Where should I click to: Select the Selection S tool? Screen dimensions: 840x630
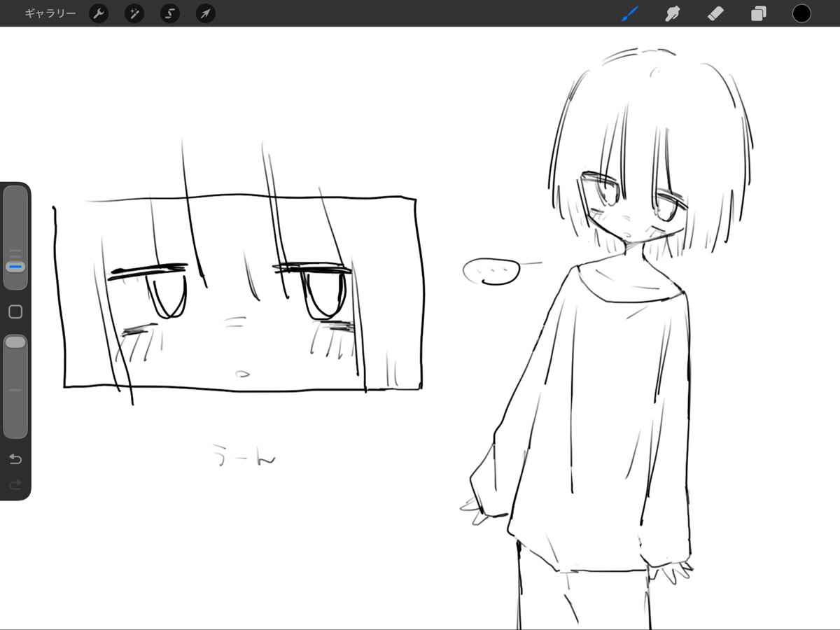point(170,13)
